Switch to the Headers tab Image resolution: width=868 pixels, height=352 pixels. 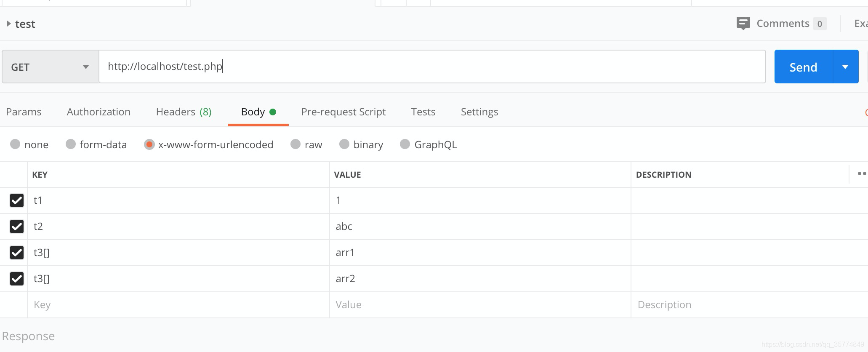pos(184,112)
